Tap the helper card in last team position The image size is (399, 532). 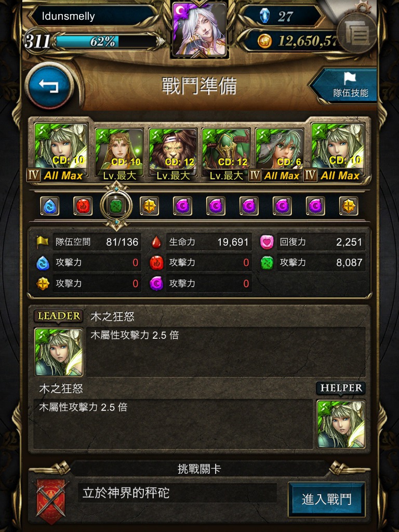click(x=338, y=151)
